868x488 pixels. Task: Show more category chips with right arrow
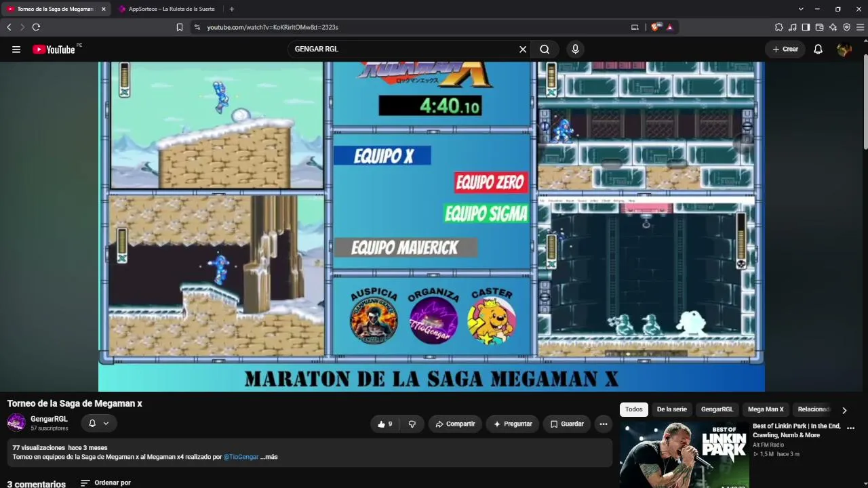pos(844,410)
